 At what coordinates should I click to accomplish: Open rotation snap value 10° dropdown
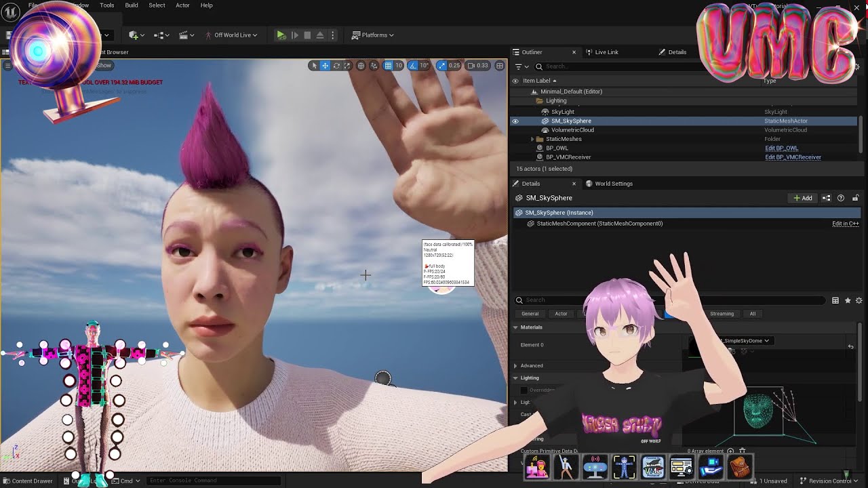424,66
